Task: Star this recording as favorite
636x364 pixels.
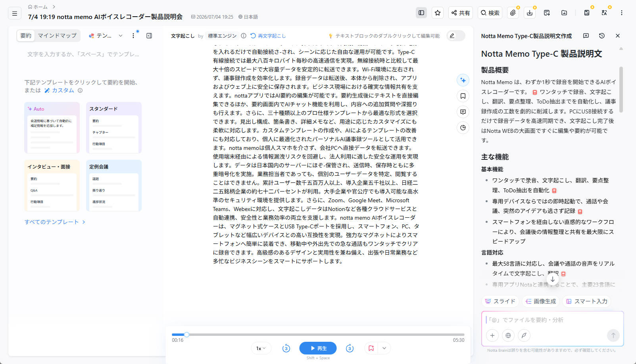Action: pyautogui.click(x=438, y=13)
